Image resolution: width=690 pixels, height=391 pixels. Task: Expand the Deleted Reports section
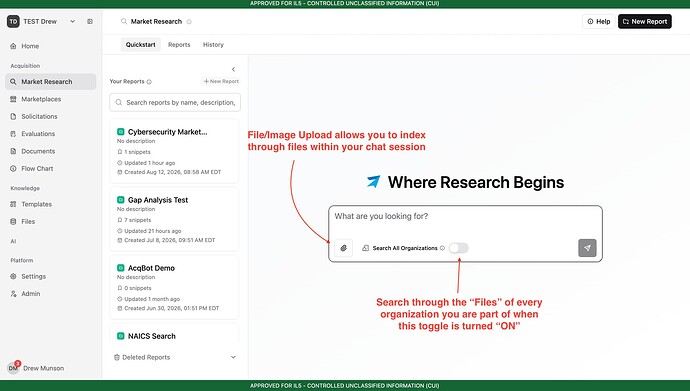pos(175,357)
